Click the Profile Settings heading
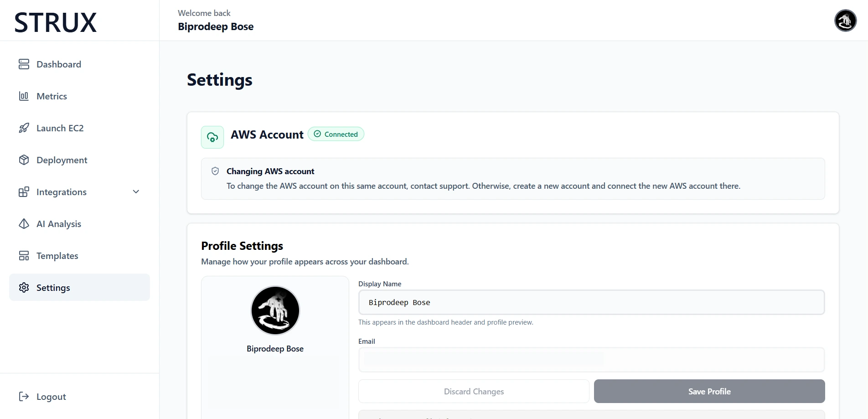The width and height of the screenshot is (868, 419). coord(242,246)
